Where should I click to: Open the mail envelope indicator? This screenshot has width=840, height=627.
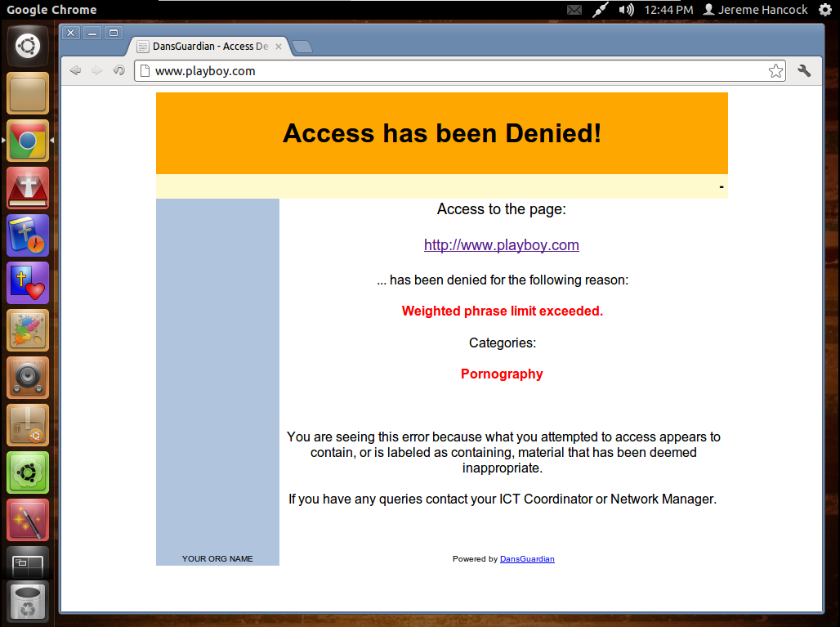tap(574, 10)
